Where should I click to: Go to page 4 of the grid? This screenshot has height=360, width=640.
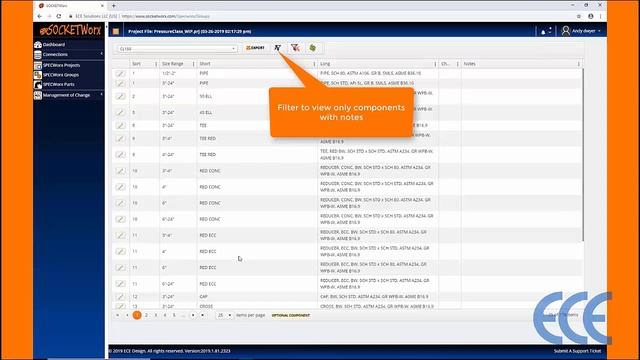pyautogui.click(x=165, y=315)
